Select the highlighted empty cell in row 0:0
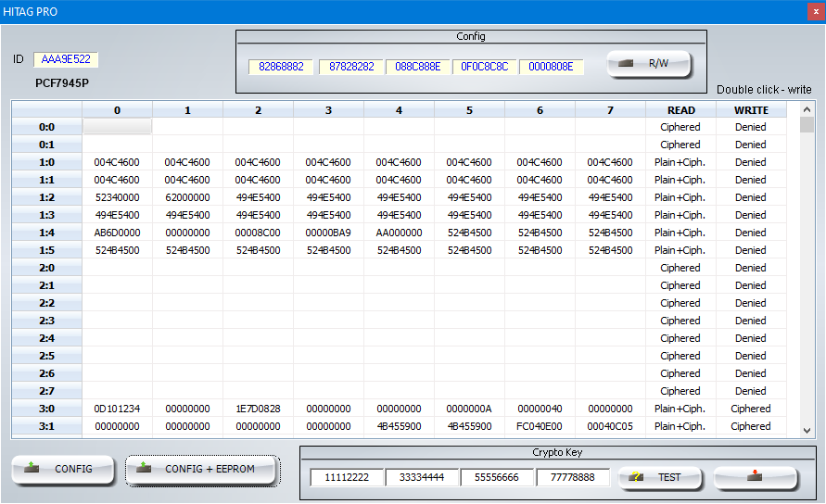The image size is (826, 504). [x=118, y=127]
